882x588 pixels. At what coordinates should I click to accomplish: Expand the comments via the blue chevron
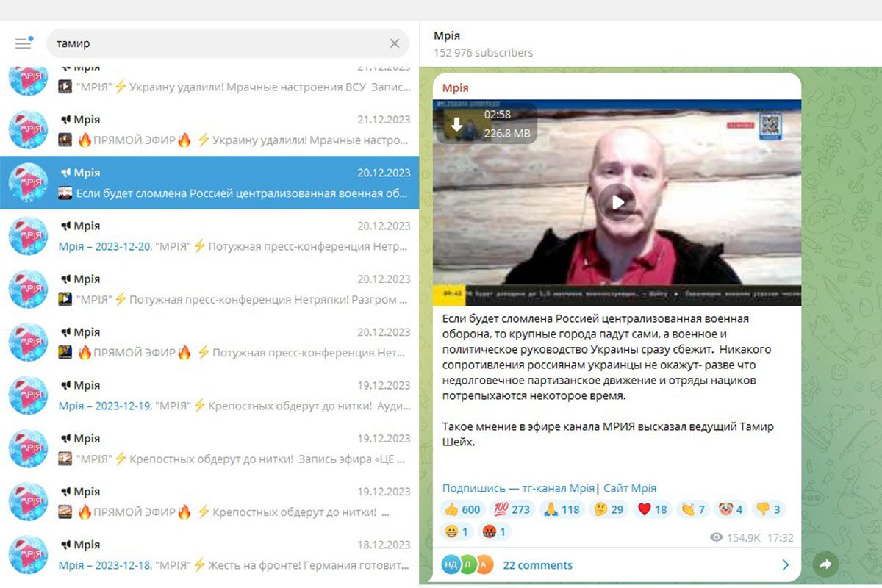point(785,564)
